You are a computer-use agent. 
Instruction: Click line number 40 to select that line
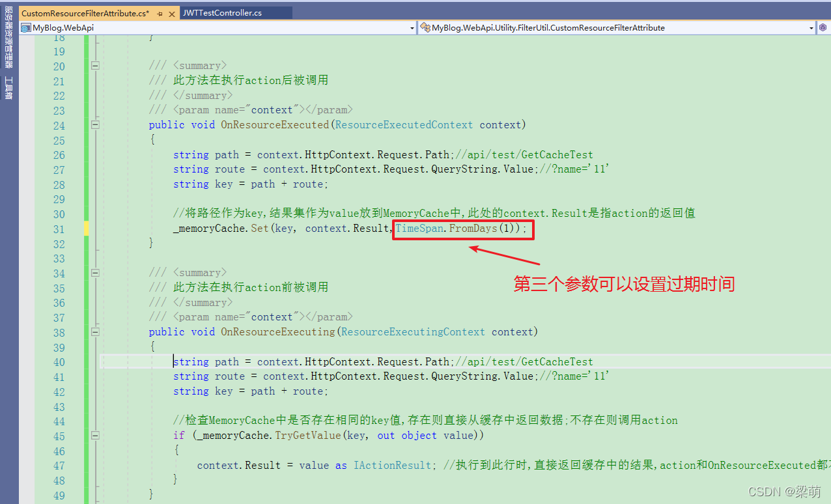tap(59, 361)
